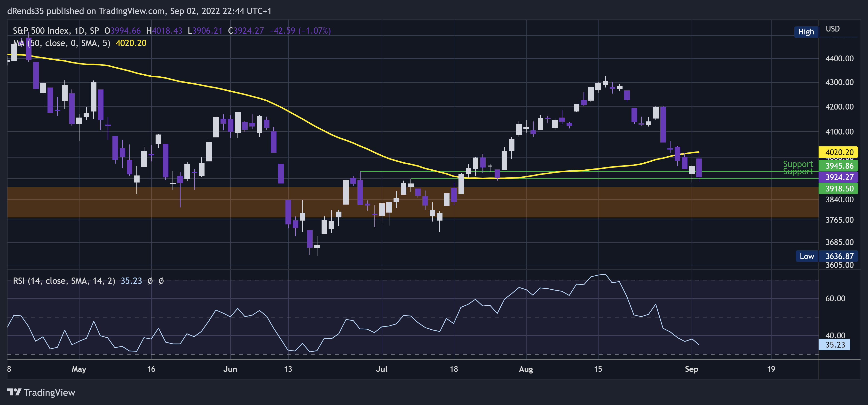Screen dimensions: 868x405
Task: Click the RSI (14, close, SMA, 14, 2) legend
Action: point(64,281)
